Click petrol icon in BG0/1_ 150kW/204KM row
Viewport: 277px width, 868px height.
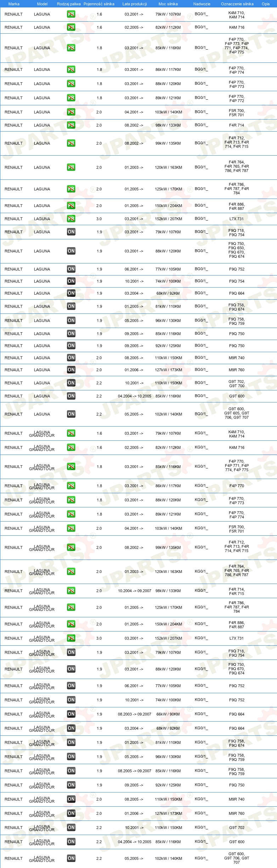point(71,206)
